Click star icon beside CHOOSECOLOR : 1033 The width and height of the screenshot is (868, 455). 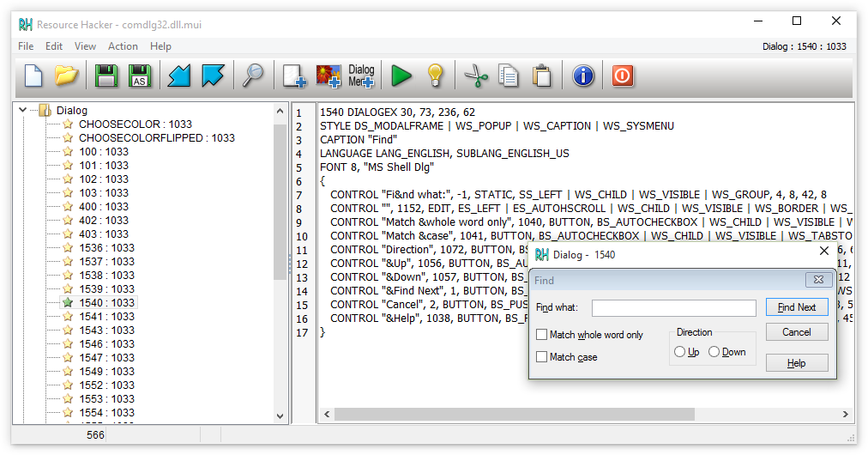pos(68,124)
